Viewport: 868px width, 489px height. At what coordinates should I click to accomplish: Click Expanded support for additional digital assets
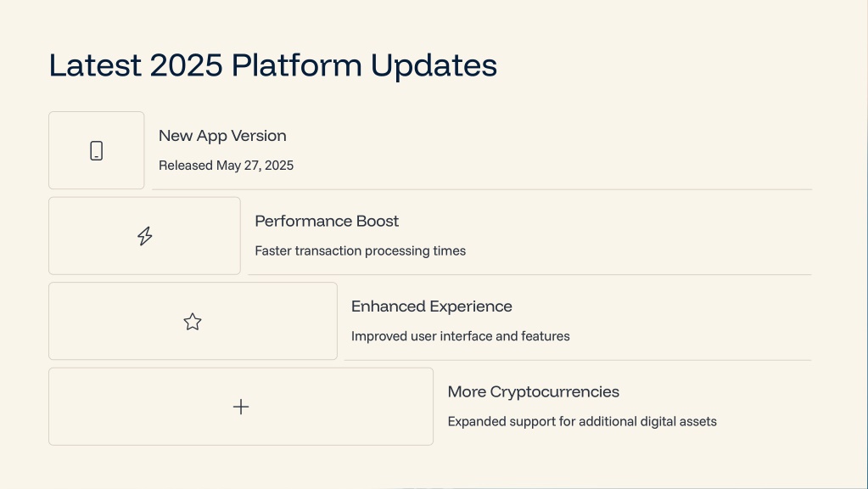point(582,421)
